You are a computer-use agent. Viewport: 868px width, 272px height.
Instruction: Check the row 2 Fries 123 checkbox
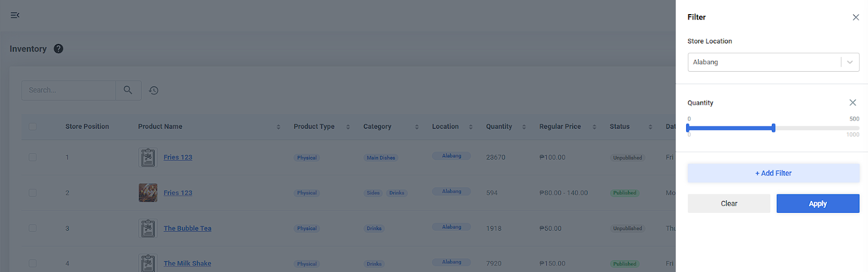(33, 193)
